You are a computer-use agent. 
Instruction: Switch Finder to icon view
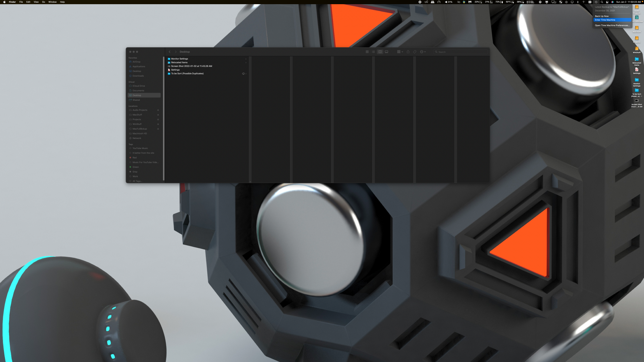pyautogui.click(x=367, y=52)
